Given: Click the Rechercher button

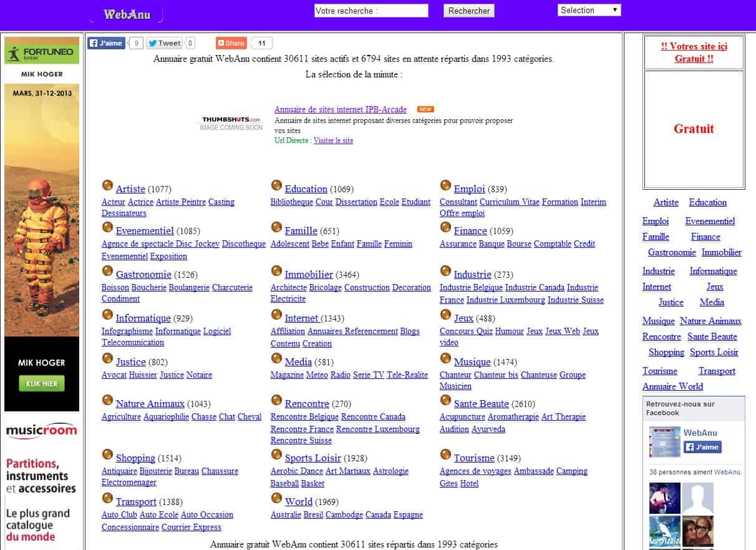Looking at the screenshot, I should point(469,11).
